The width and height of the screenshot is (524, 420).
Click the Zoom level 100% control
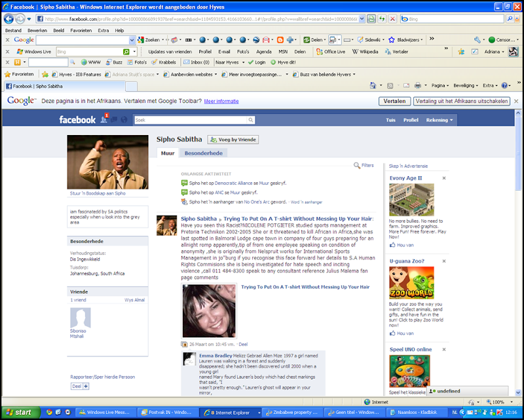pyautogui.click(x=499, y=402)
